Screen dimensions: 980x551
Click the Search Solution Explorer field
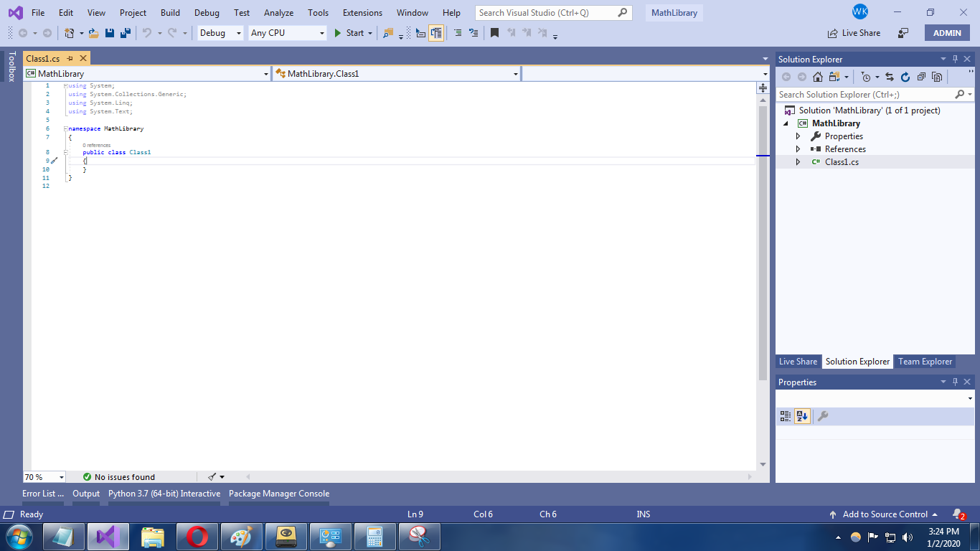(x=875, y=95)
